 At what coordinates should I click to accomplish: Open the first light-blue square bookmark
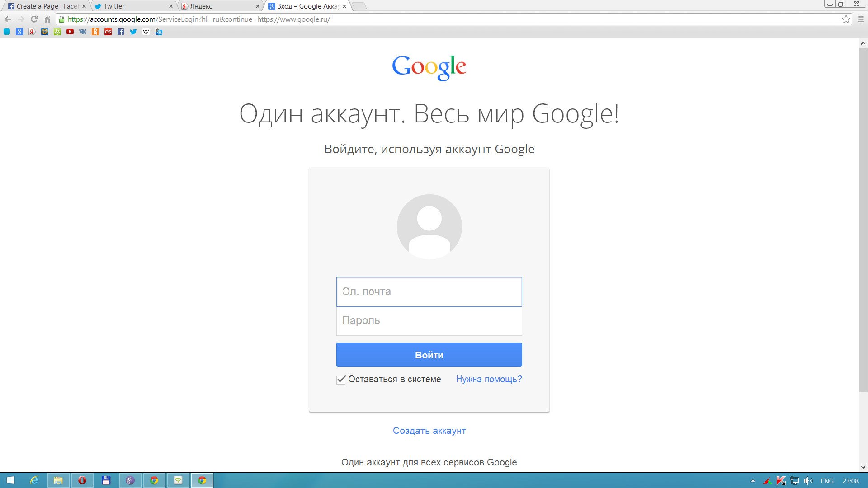(x=7, y=32)
